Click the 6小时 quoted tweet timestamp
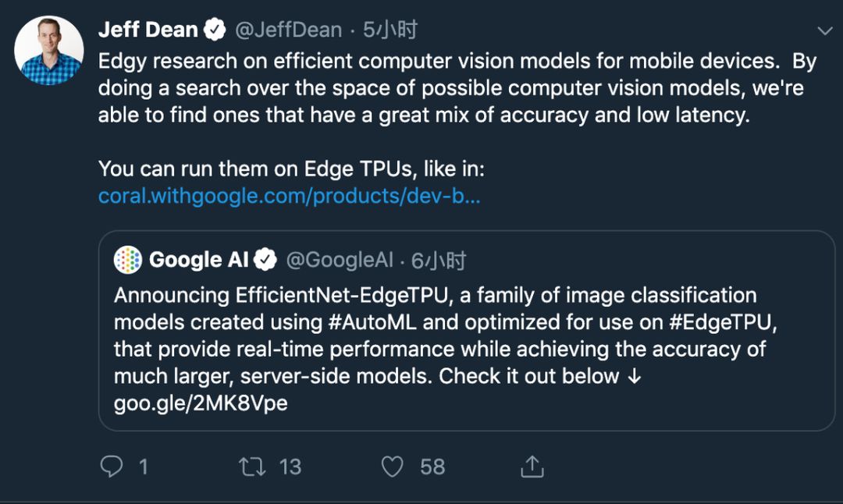The height and width of the screenshot is (504, 843). point(438,261)
